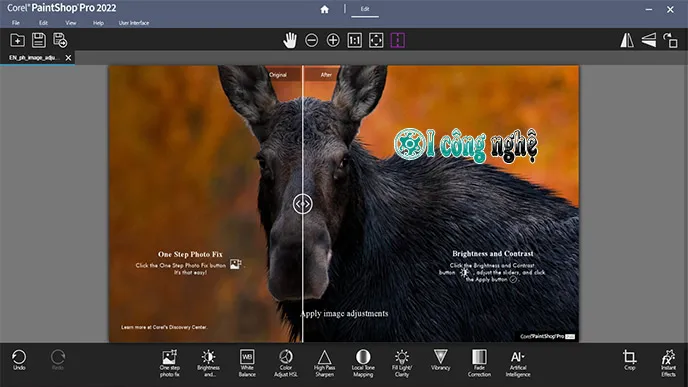Viewport: 688px width, 387px height.
Task: Click the One Step Photo Fix heading text
Action: pyautogui.click(x=190, y=254)
